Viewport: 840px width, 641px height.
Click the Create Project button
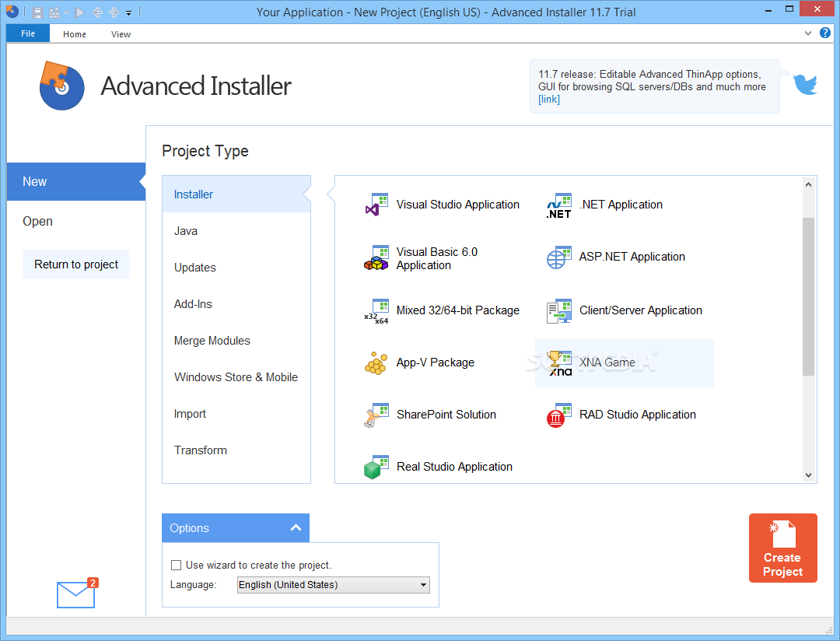pyautogui.click(x=782, y=548)
